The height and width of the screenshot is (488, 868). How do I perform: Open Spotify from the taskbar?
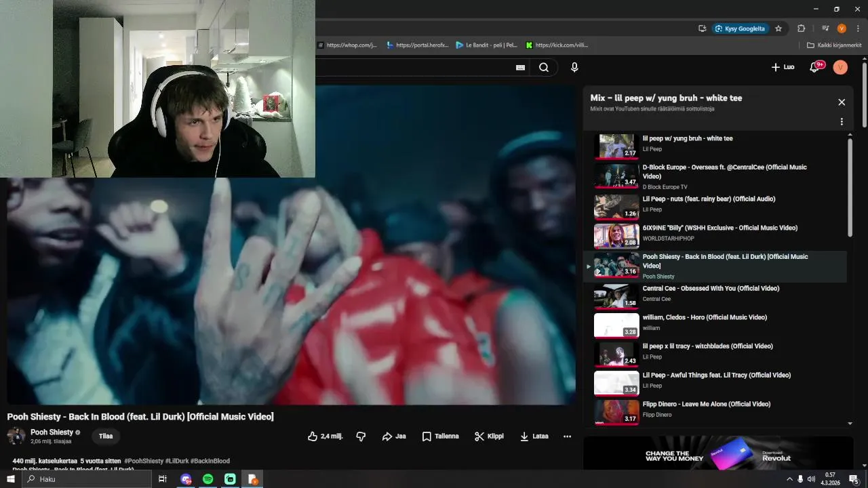pyautogui.click(x=208, y=479)
